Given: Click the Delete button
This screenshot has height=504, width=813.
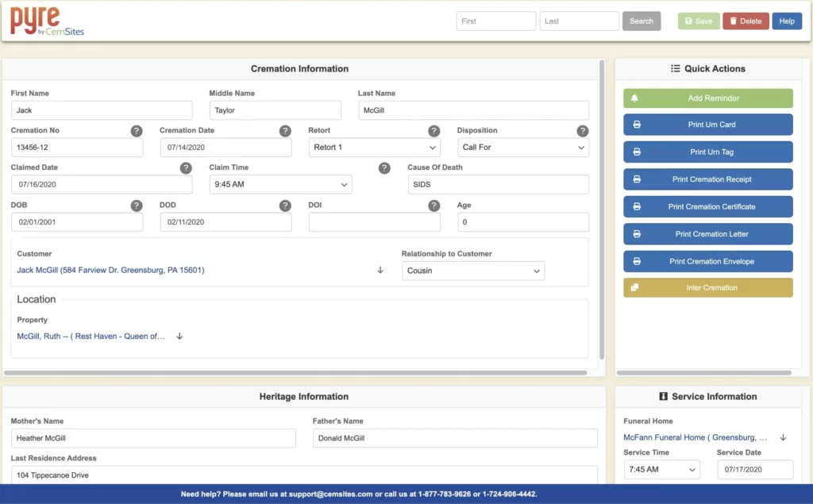Looking at the screenshot, I should coord(745,21).
